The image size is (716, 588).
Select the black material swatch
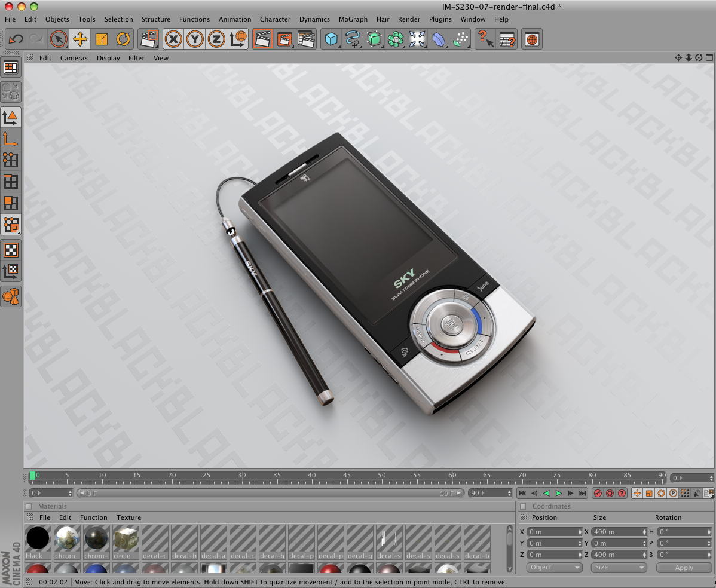pos(38,542)
